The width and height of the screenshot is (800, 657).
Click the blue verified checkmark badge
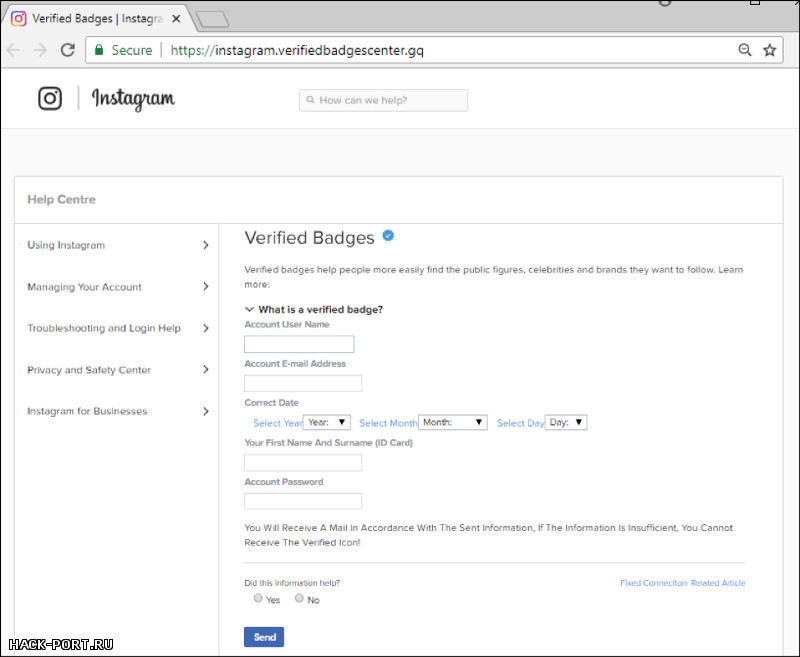388,236
